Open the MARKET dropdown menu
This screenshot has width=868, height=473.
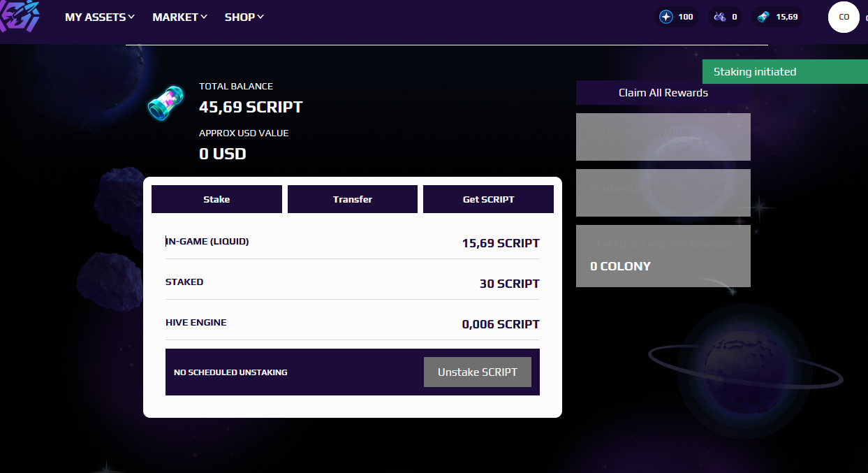179,17
